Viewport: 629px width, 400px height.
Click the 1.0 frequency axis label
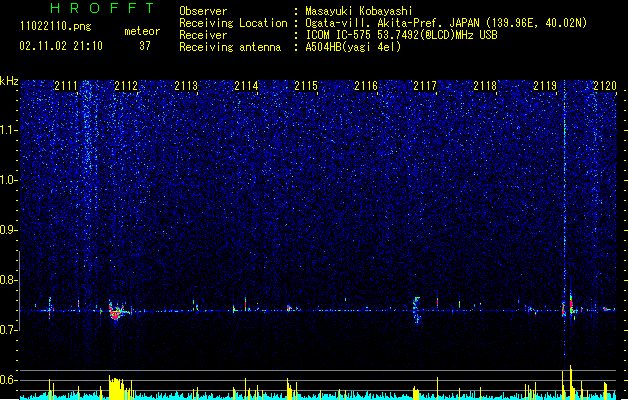tap(9, 180)
